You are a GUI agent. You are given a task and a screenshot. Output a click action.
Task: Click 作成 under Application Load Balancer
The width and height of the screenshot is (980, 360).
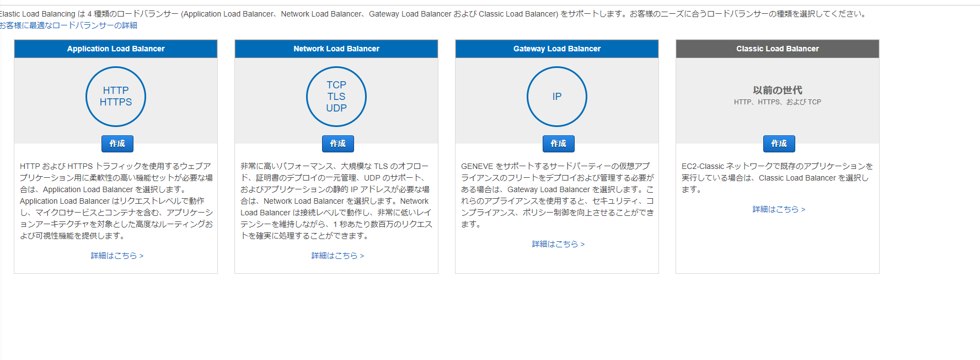pos(117,144)
